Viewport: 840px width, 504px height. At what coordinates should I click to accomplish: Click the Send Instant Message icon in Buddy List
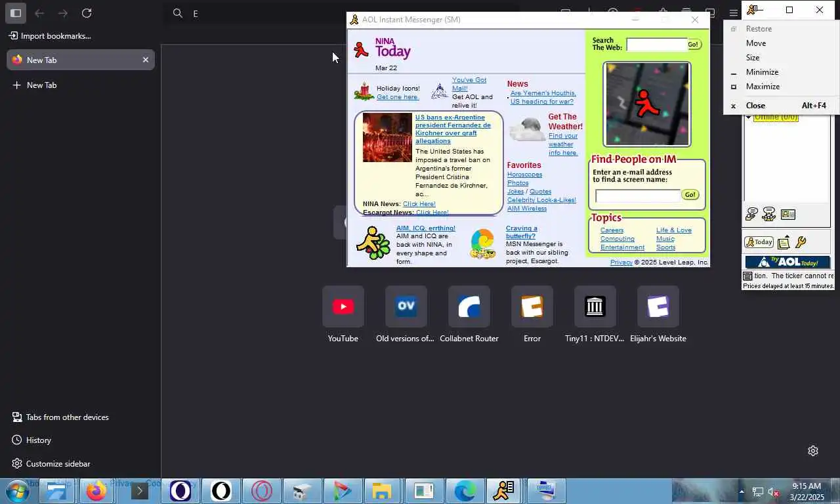tap(752, 214)
